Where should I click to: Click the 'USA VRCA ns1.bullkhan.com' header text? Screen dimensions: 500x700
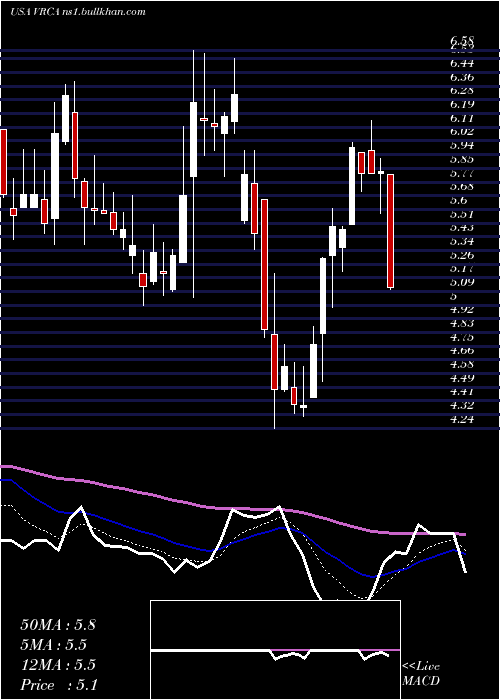pyautogui.click(x=78, y=12)
